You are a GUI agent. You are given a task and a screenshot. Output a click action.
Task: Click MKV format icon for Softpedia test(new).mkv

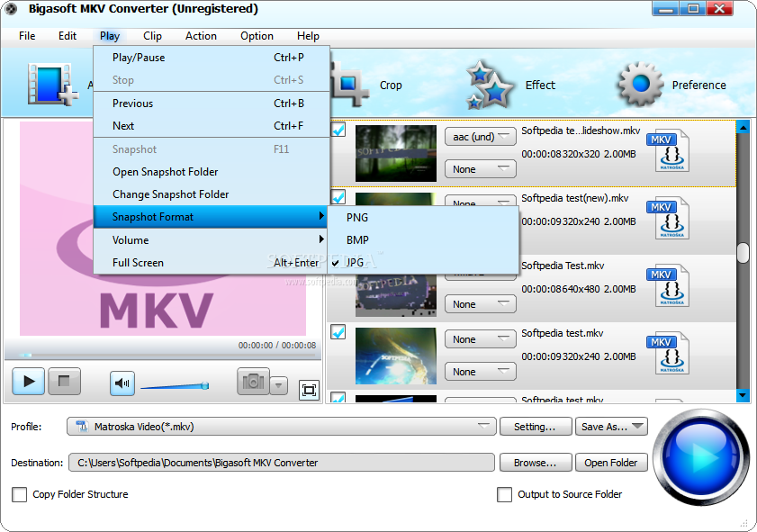668,218
